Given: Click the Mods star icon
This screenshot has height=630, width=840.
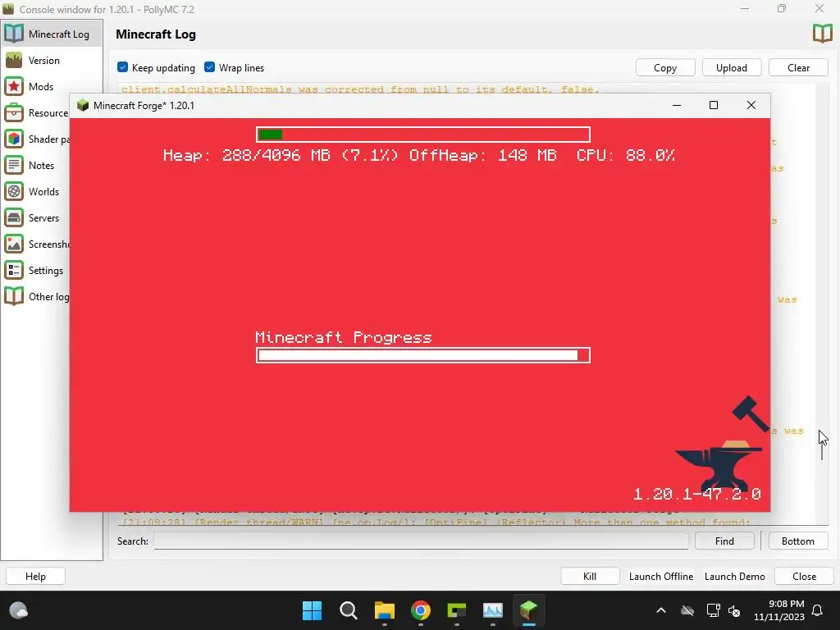Looking at the screenshot, I should 14,86.
